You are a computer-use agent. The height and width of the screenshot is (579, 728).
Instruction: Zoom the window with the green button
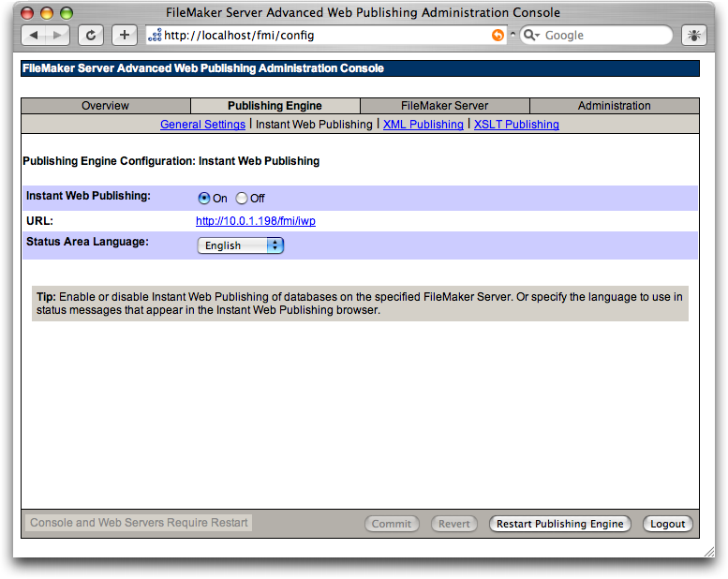67,13
